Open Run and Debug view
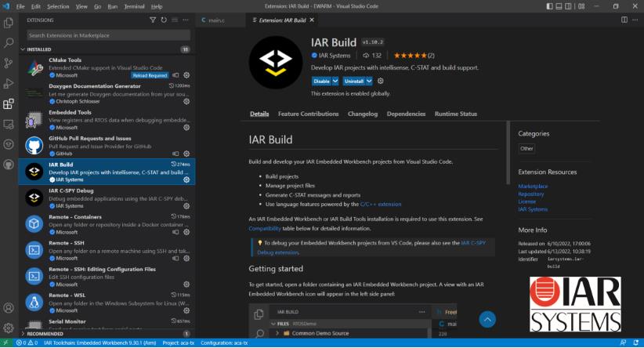This screenshot has width=644, height=348. coord(9,83)
